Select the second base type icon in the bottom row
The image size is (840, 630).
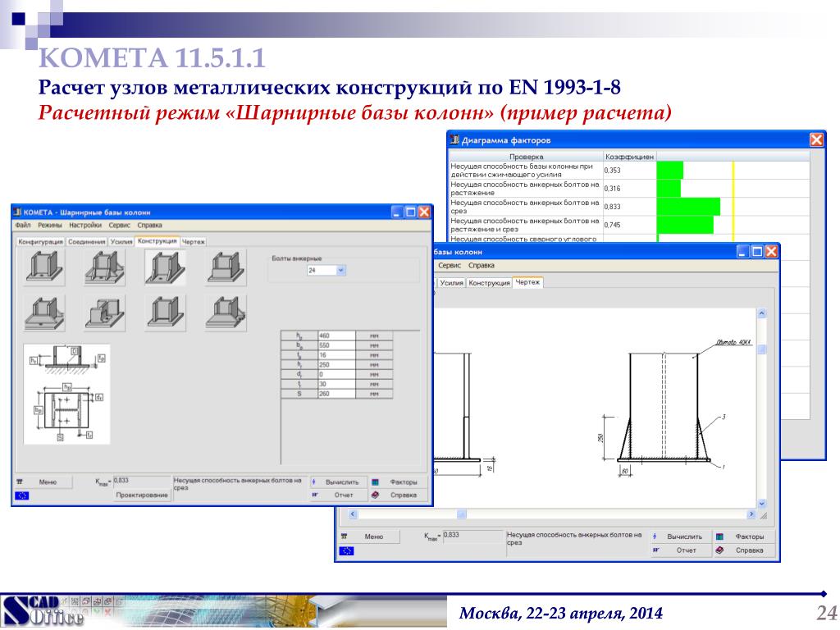[x=105, y=313]
